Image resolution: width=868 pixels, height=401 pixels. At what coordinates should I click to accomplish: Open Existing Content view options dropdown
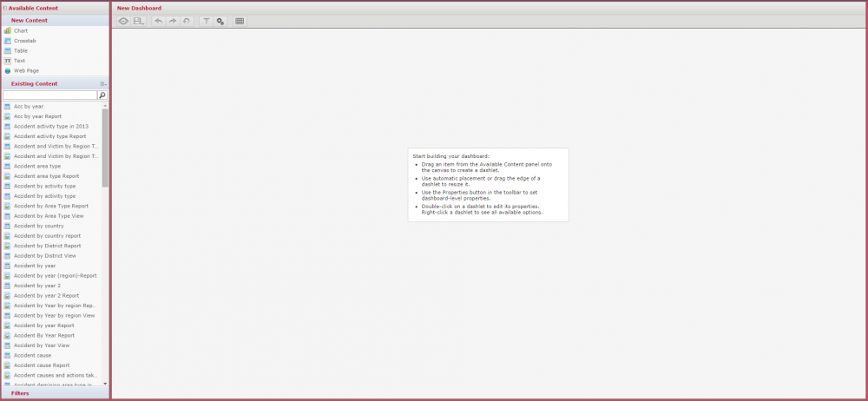(x=103, y=84)
